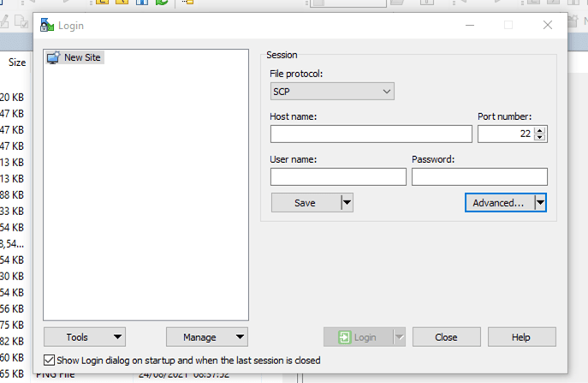Click the Host name field

tap(371, 134)
